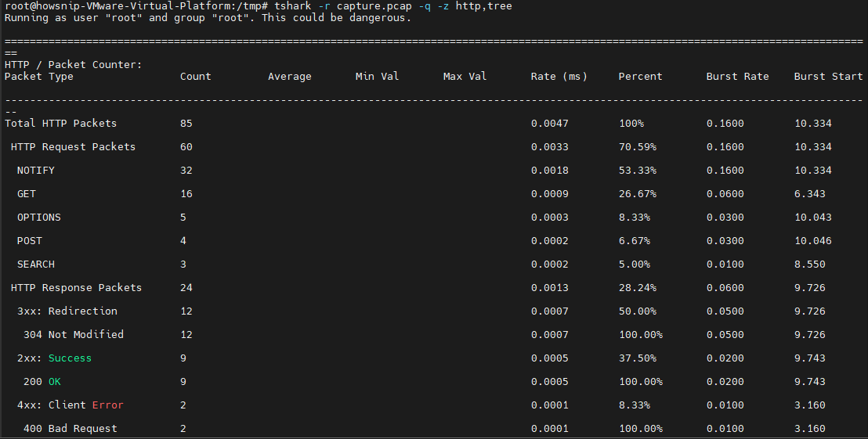This screenshot has width=868, height=439.
Task: Click the '4xx: Client Error' label
Action: click(71, 405)
